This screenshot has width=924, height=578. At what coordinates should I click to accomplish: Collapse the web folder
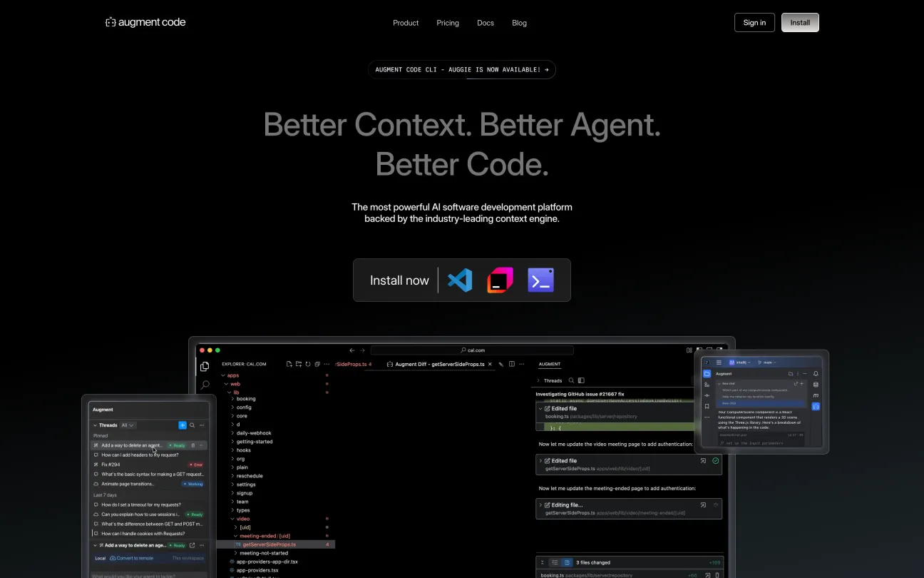click(x=232, y=384)
